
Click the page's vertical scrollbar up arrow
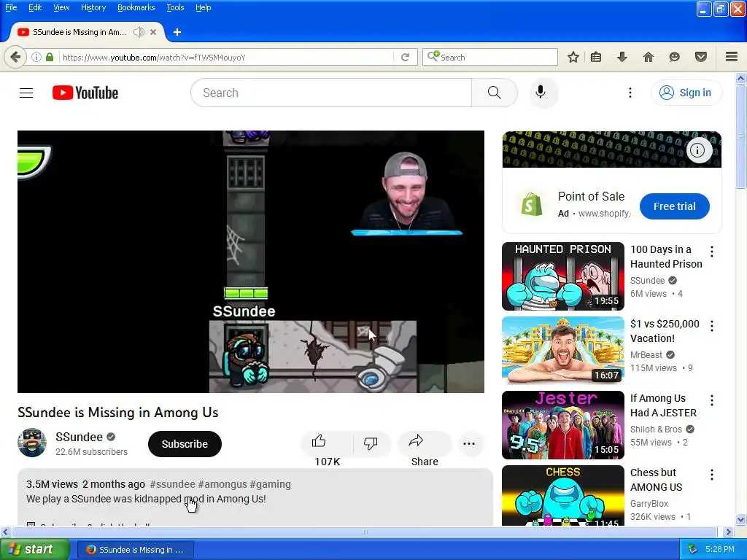(741, 78)
